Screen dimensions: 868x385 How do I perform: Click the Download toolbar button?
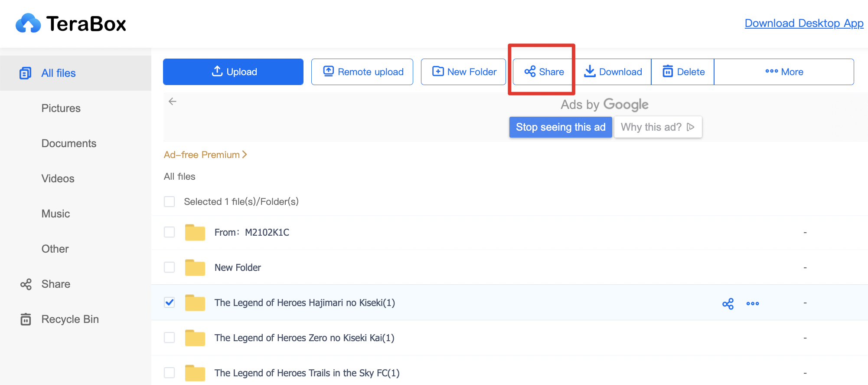pyautogui.click(x=613, y=72)
